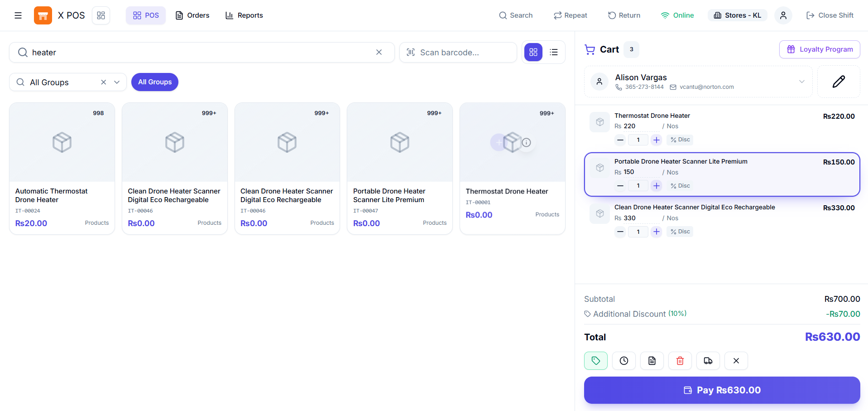Decrease quantity of Portable Drone Heater Scanner
This screenshot has height=411, width=868.
(x=620, y=186)
